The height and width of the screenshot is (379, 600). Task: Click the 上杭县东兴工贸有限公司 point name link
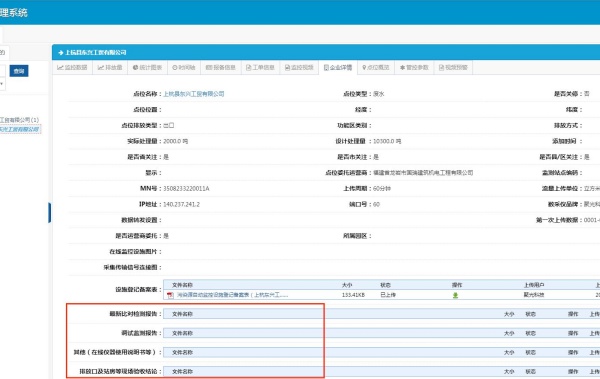(x=194, y=94)
